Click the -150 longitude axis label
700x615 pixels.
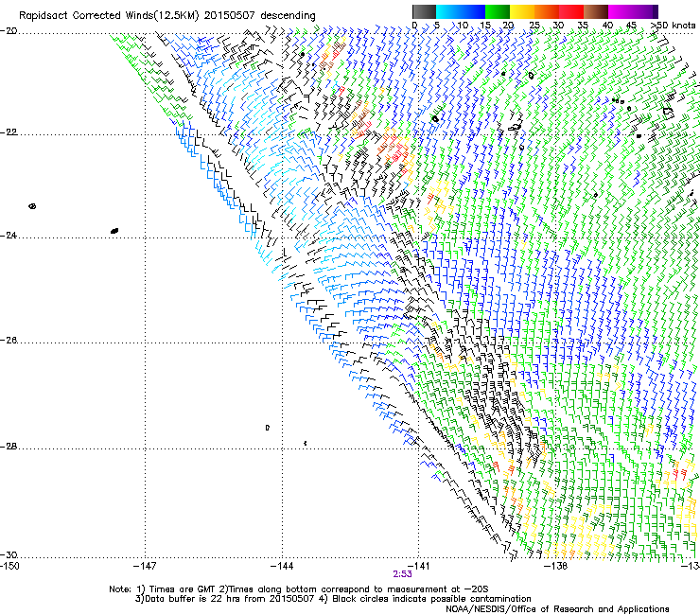pos(9,567)
